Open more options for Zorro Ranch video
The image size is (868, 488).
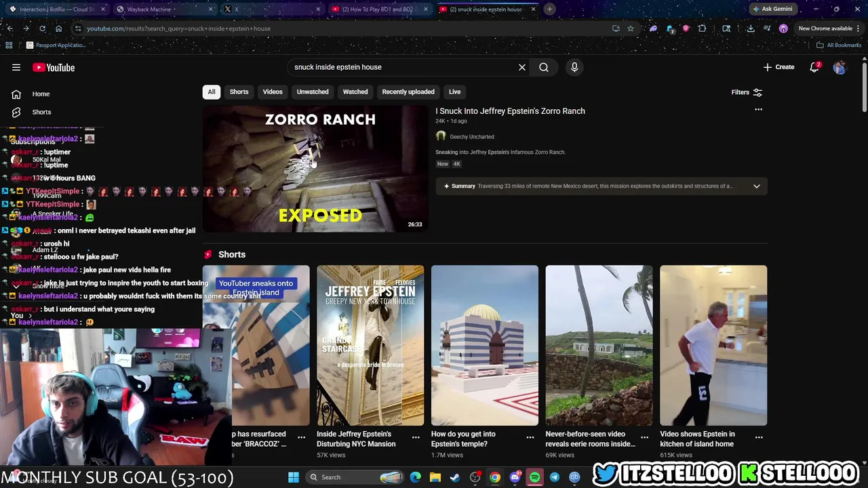759,110
